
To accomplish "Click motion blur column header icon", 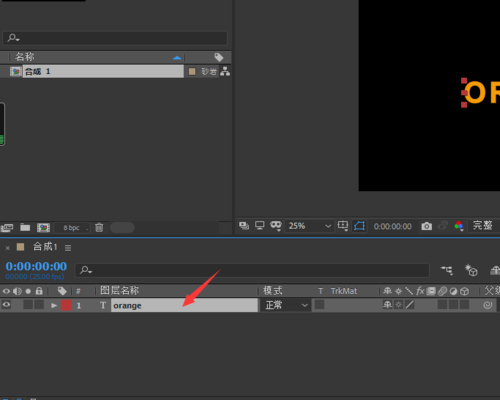I will coord(442,291).
